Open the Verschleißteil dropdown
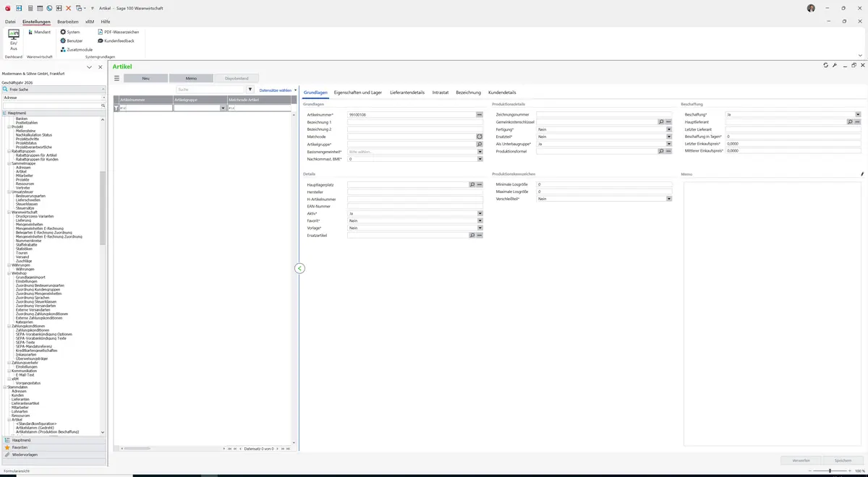 (x=669, y=199)
